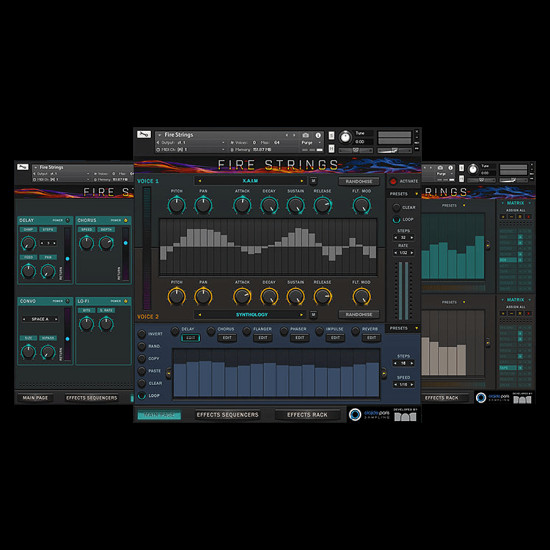The image size is (550, 550).
Task: Decrease Rate value 1/32
Action: pos(396,253)
